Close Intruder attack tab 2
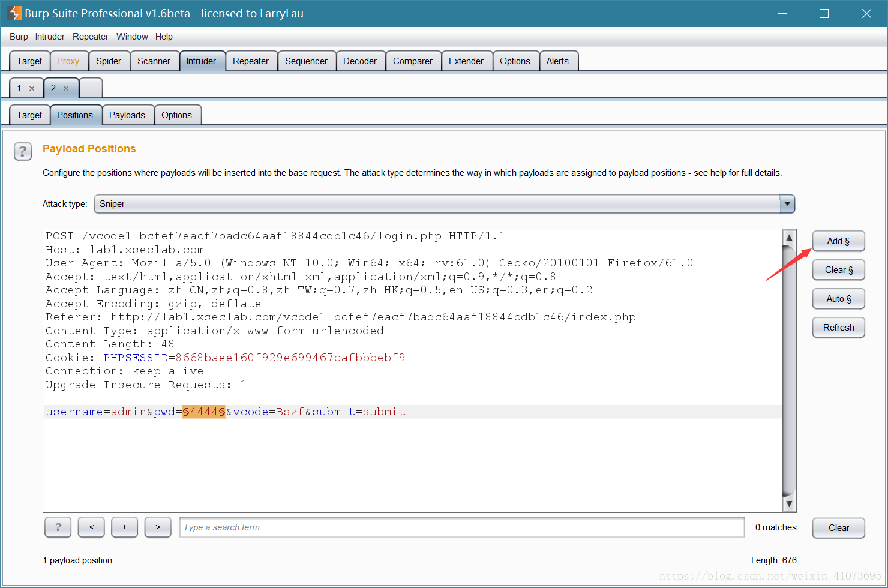Viewport: 888px width, 588px height. coord(66,88)
